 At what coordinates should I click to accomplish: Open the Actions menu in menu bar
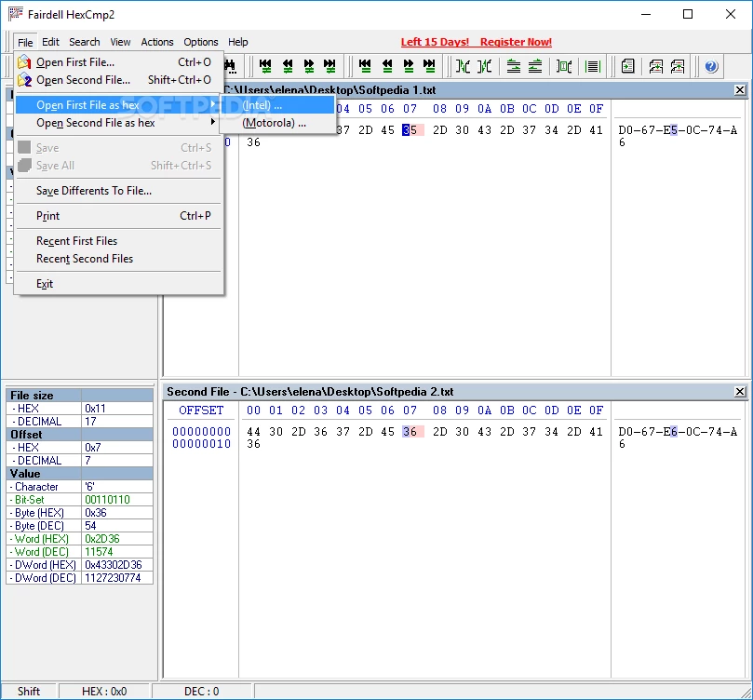pos(157,42)
